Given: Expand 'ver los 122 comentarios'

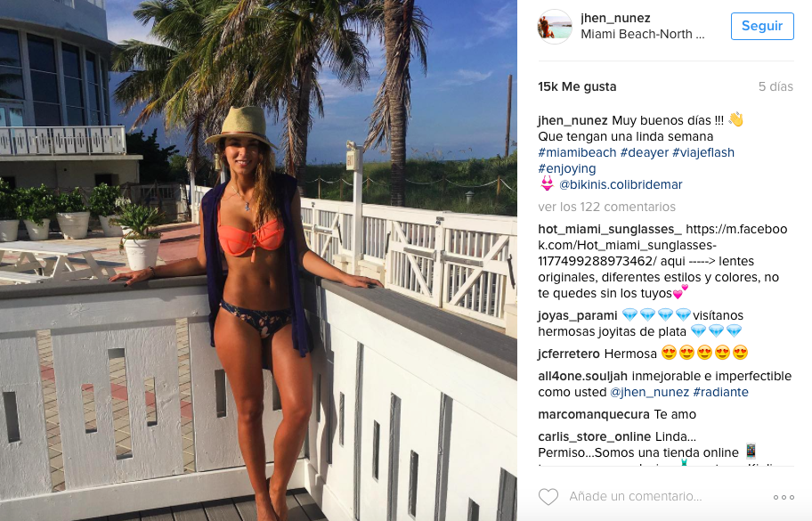Looking at the screenshot, I should coord(606,207).
